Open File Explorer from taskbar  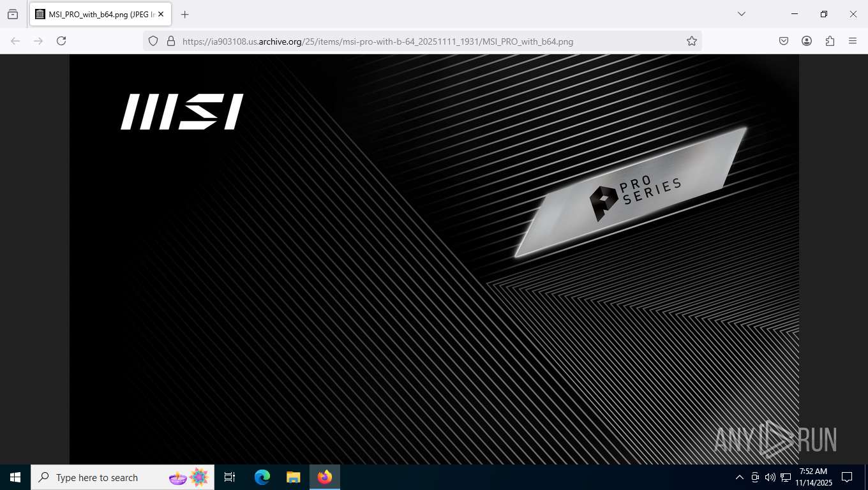[293, 477]
